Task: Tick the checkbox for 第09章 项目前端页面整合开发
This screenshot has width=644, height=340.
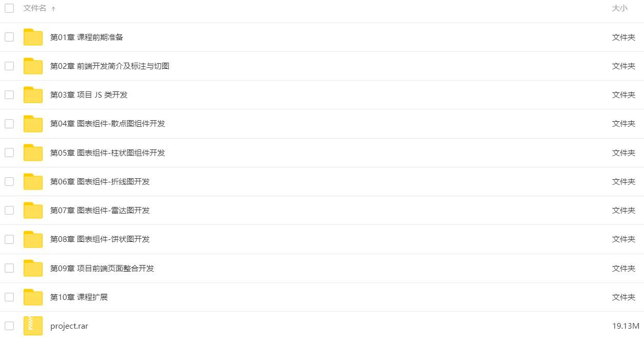Action: coord(9,268)
